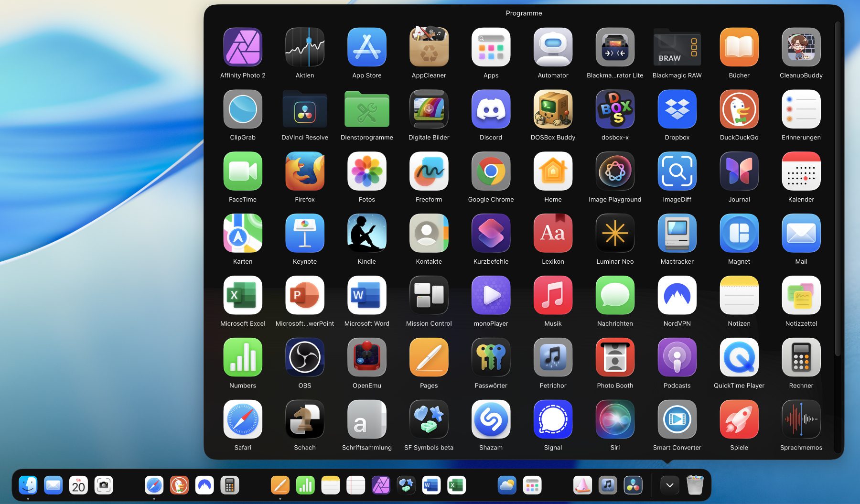The width and height of the screenshot is (860, 504).
Task: Launch Google Chrome from the app grid
Action: 491,172
